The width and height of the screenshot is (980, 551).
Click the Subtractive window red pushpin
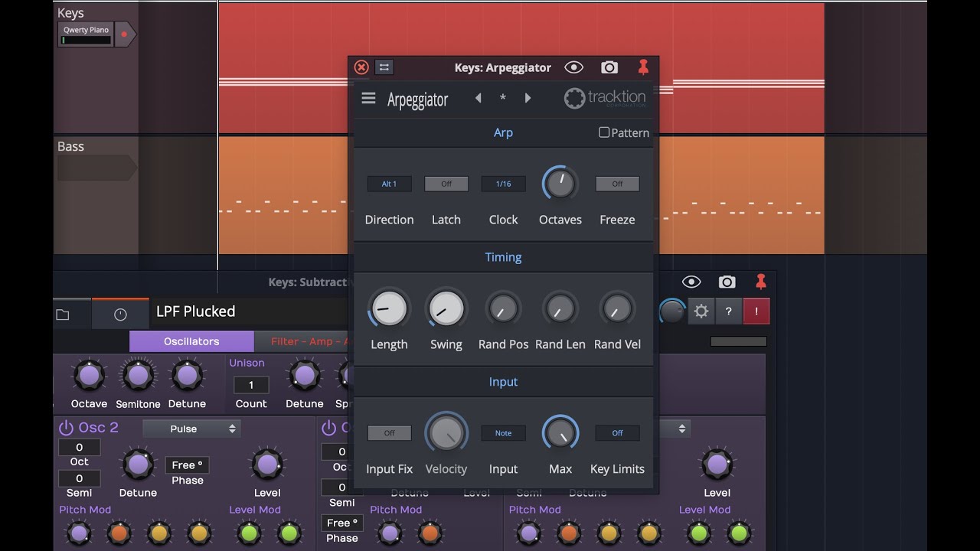pyautogui.click(x=760, y=282)
